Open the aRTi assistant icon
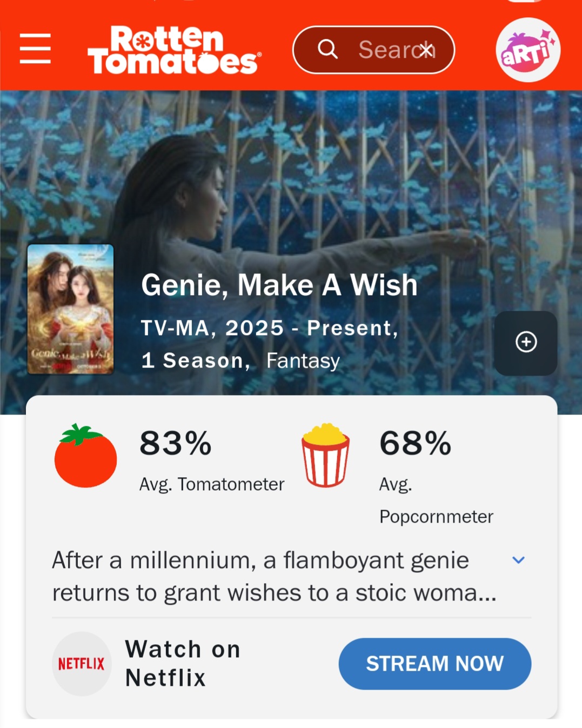This screenshot has width=582, height=728. point(527,50)
